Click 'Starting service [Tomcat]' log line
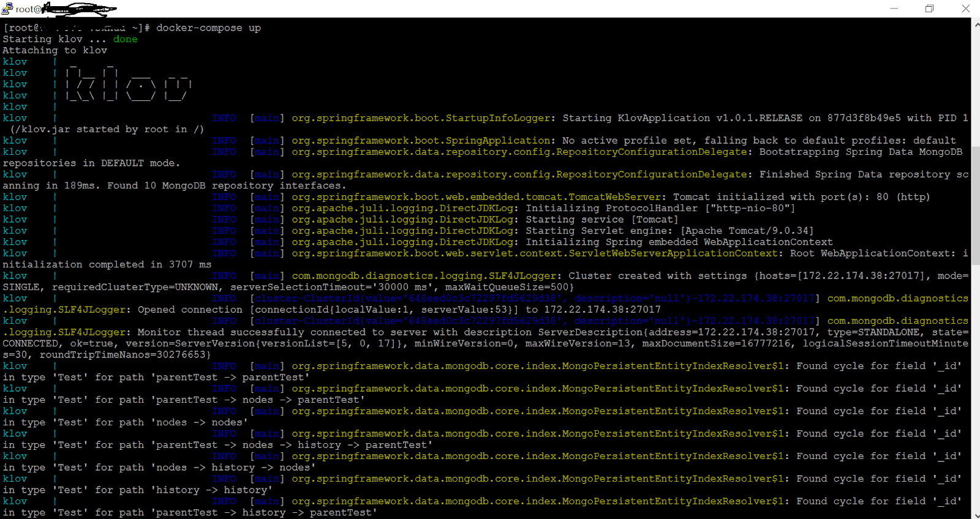980x519 pixels. coord(602,220)
